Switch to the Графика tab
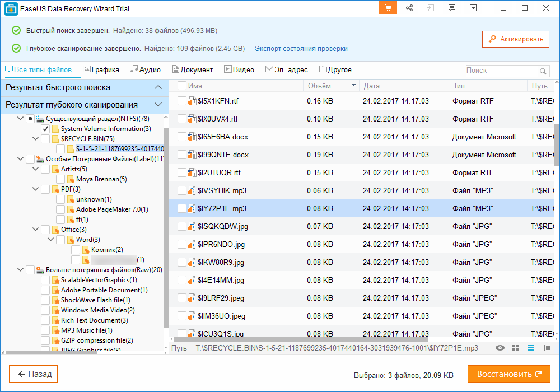The height and width of the screenshot is (392, 560). pos(101,69)
